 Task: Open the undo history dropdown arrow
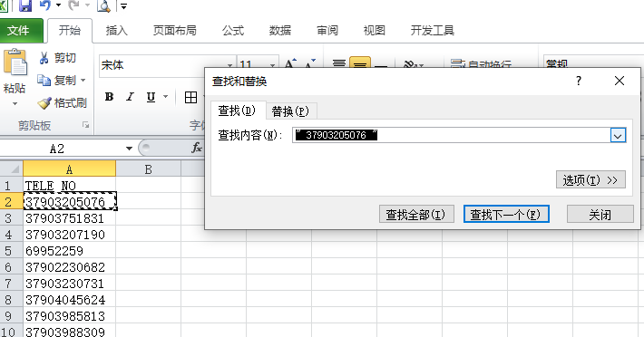[58, 5]
